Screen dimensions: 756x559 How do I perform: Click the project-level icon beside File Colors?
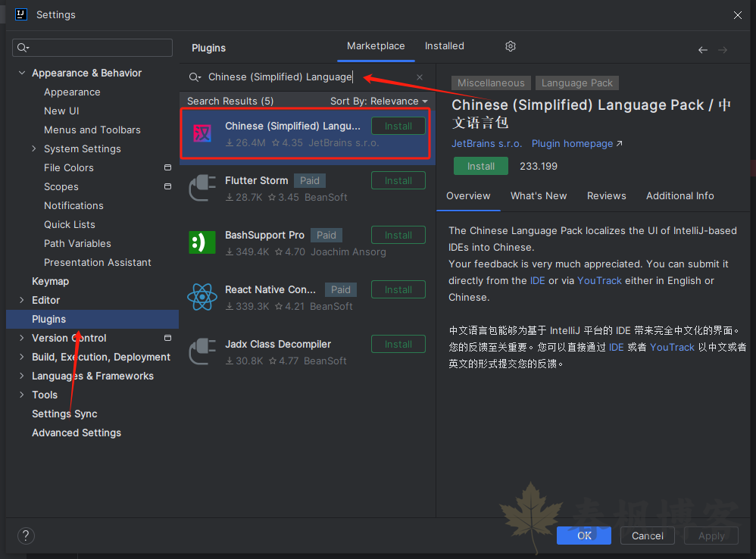point(167,167)
